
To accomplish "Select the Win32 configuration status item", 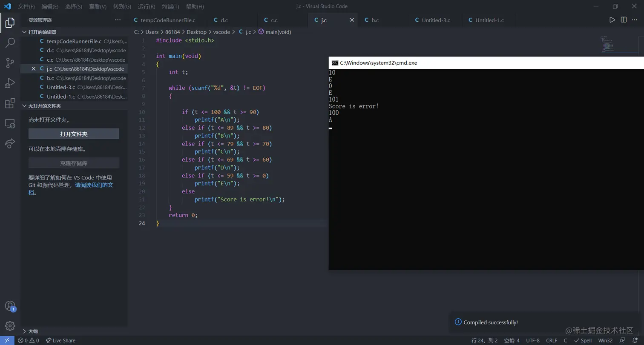I will 605,340.
